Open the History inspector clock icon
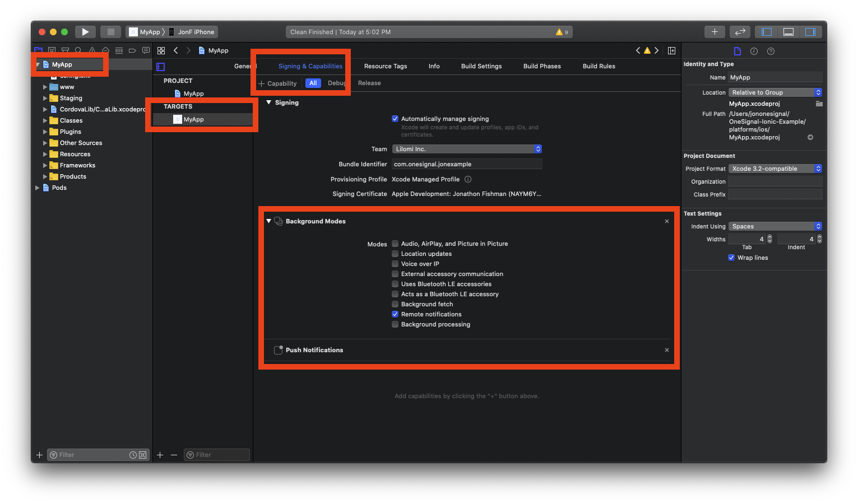The image size is (858, 504). (754, 51)
